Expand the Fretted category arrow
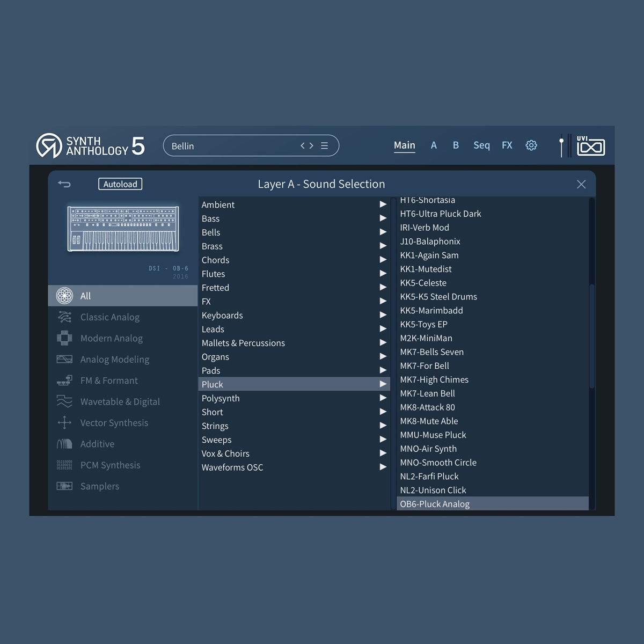 coord(383,288)
